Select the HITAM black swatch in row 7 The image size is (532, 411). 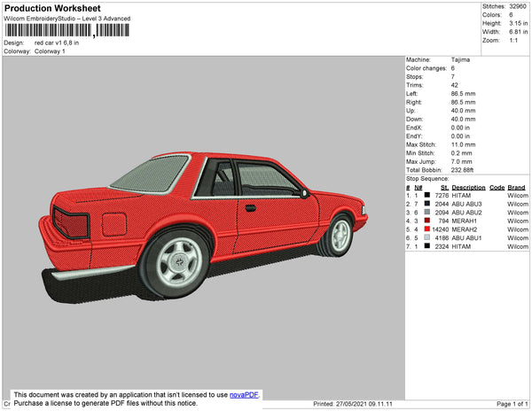427,246
